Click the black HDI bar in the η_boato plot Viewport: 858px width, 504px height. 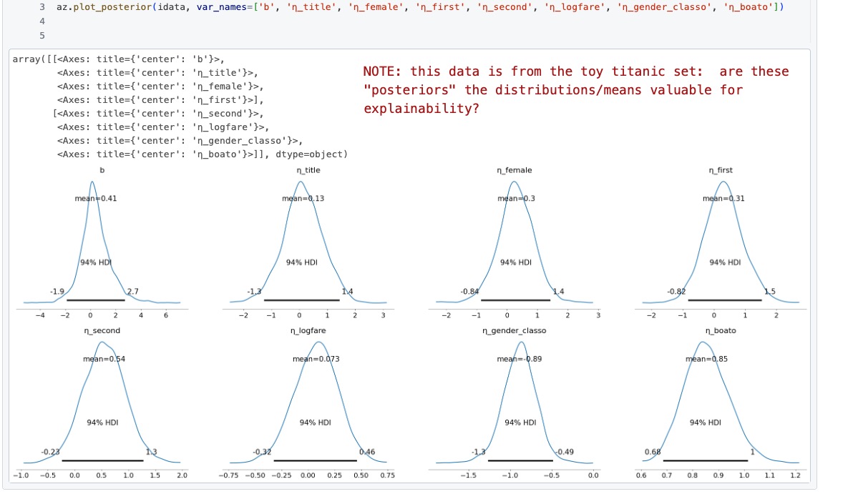pyautogui.click(x=706, y=461)
